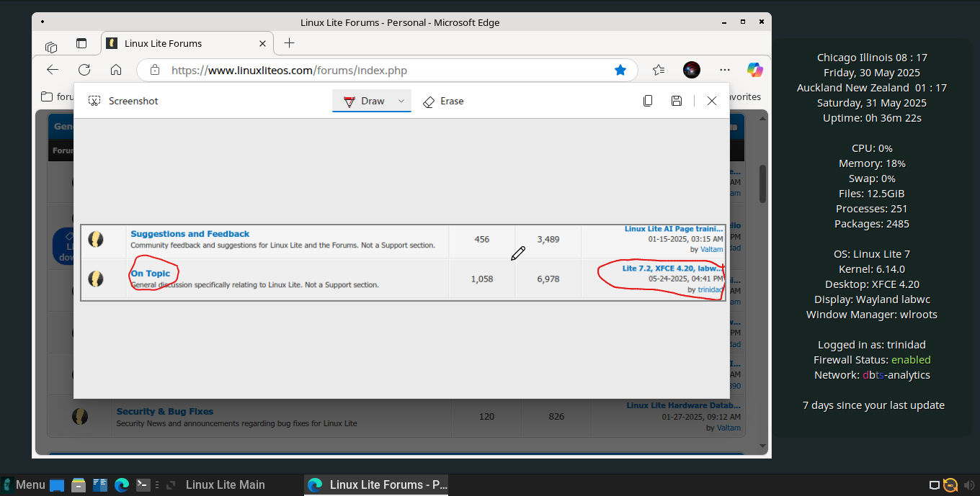The image size is (980, 496).
Task: Click the orange update notifier tray icon
Action: pyautogui.click(x=950, y=485)
